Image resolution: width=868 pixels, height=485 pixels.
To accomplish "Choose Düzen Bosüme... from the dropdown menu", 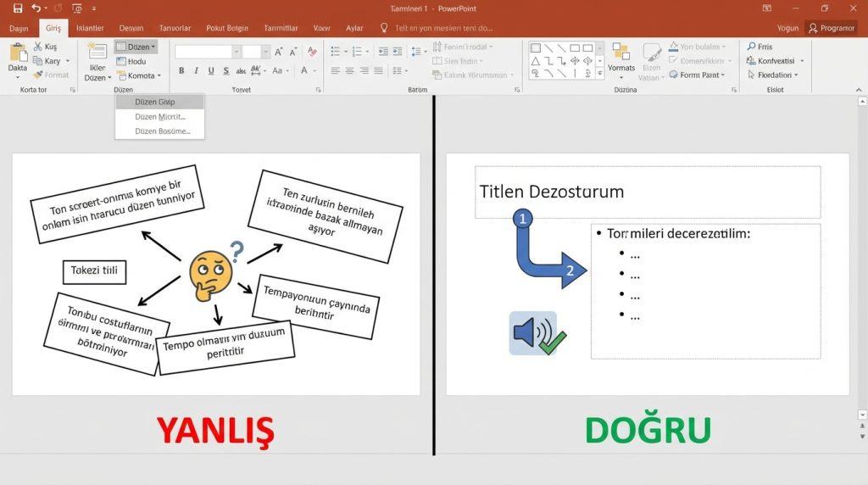I will tap(160, 131).
